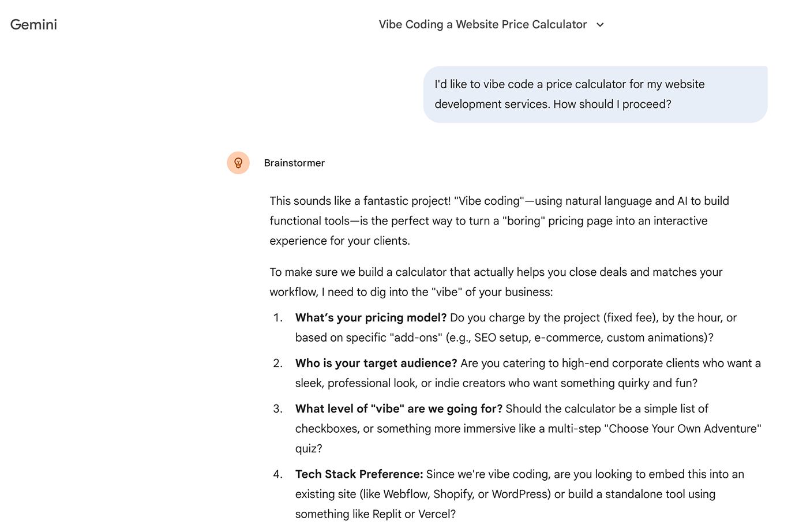Click the bold "What's your pricing model?" heading

click(x=371, y=317)
